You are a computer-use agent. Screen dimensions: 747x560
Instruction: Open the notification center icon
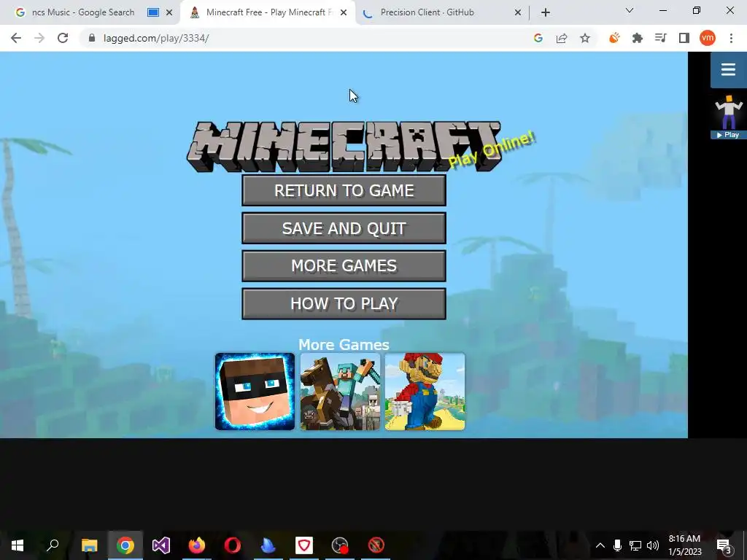tap(724, 545)
